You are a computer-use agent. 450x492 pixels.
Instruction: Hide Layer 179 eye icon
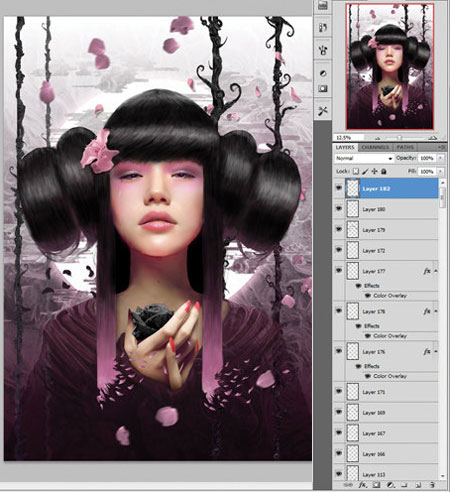(x=339, y=229)
